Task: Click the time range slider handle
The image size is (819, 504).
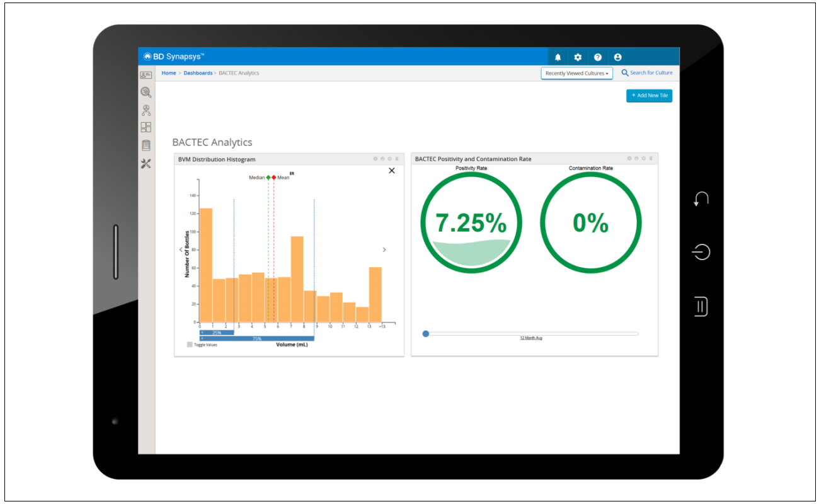Action: click(x=426, y=334)
